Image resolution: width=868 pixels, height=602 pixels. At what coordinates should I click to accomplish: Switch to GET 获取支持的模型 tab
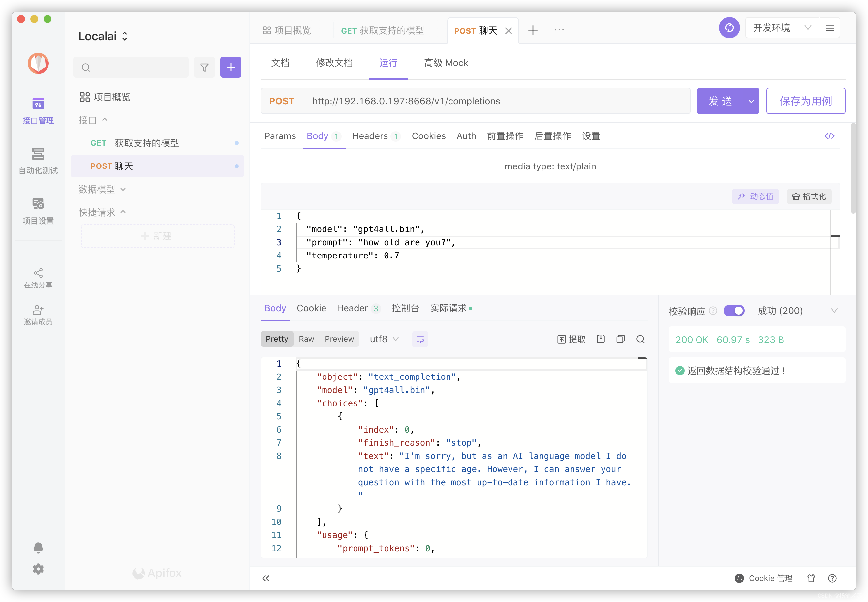(x=383, y=31)
